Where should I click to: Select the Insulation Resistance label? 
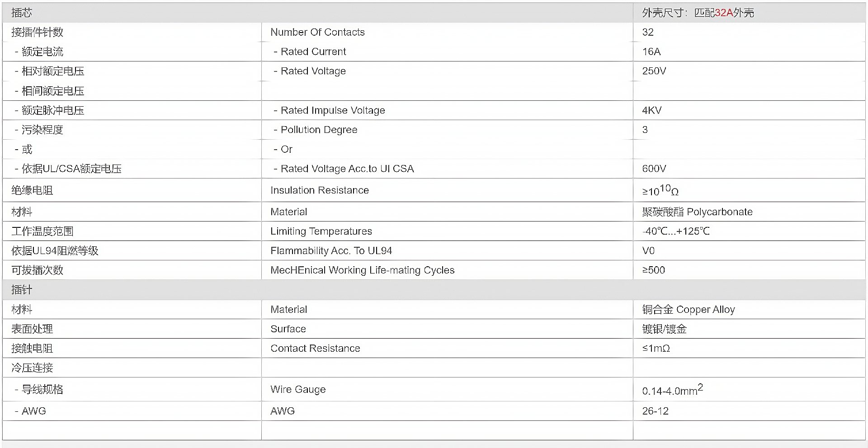320,190
